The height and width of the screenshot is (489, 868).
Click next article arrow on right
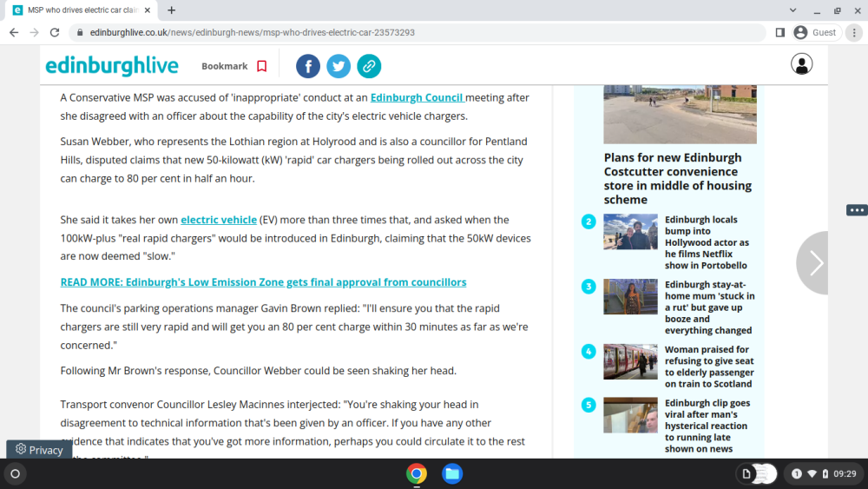click(x=814, y=263)
